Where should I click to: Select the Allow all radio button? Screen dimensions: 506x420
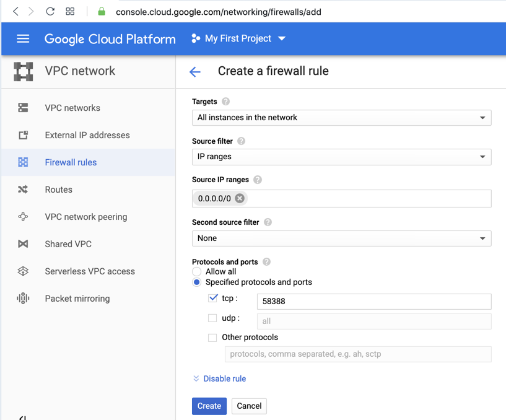[x=197, y=272]
